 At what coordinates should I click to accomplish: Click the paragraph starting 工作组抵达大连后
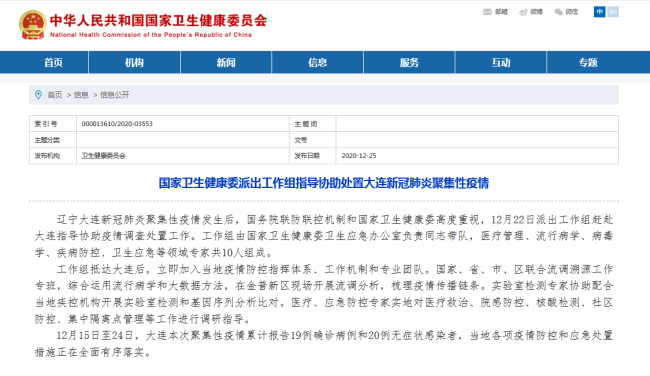point(324,294)
